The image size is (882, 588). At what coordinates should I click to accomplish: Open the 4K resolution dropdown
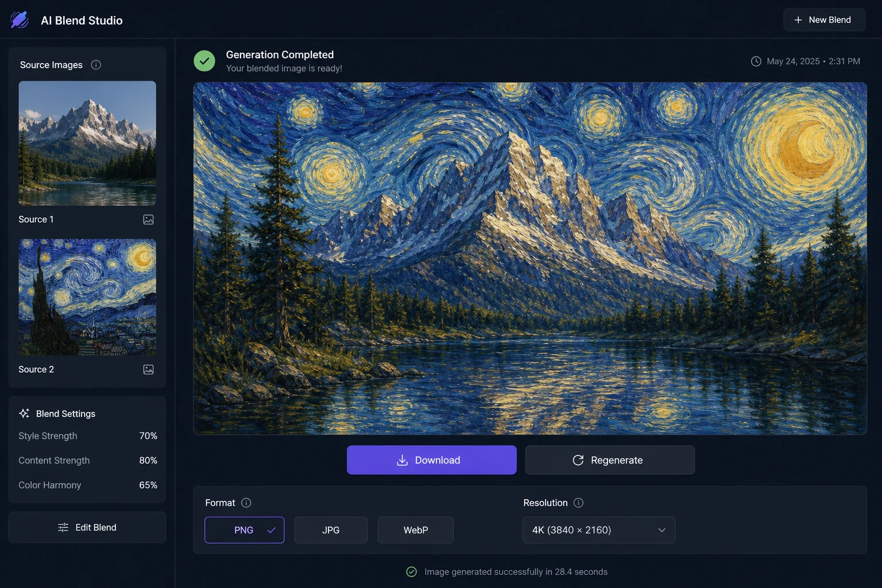pyautogui.click(x=599, y=530)
